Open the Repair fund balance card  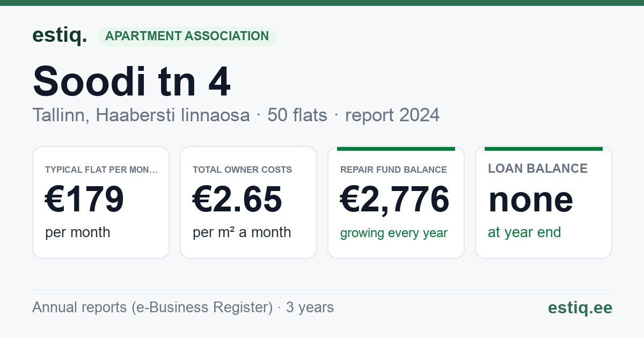396,202
